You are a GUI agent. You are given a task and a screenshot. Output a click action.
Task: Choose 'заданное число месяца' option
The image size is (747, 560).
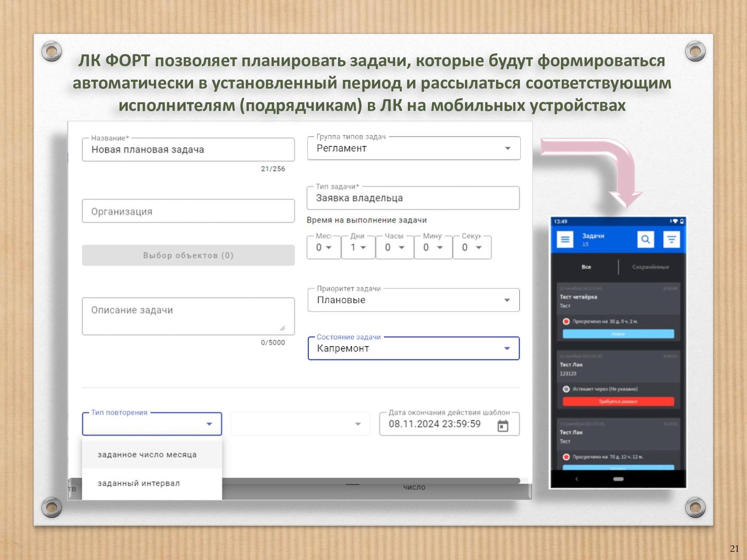point(152,454)
